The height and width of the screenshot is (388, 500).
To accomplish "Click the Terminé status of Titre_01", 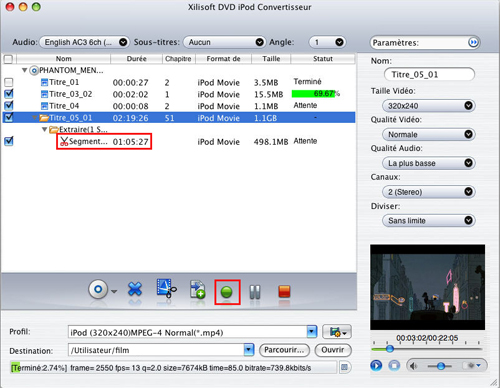I will point(307,82).
